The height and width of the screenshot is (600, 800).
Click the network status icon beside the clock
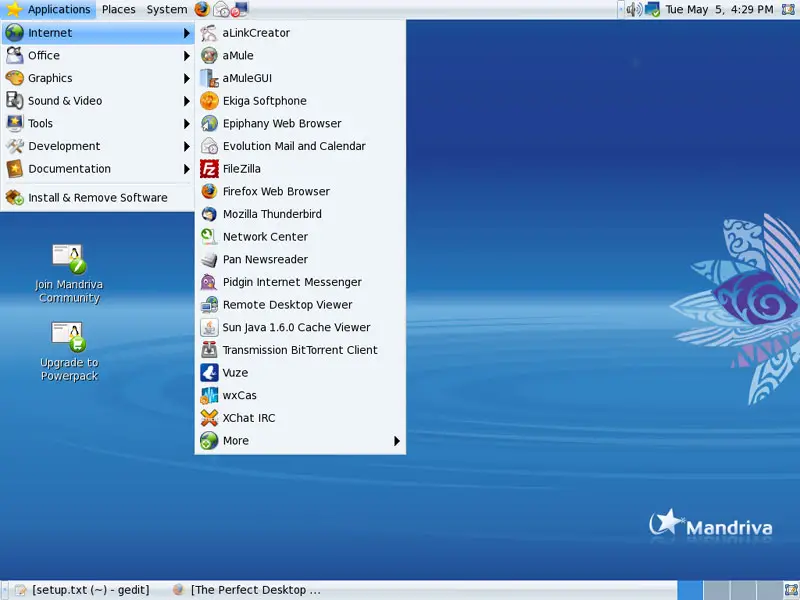(x=652, y=9)
